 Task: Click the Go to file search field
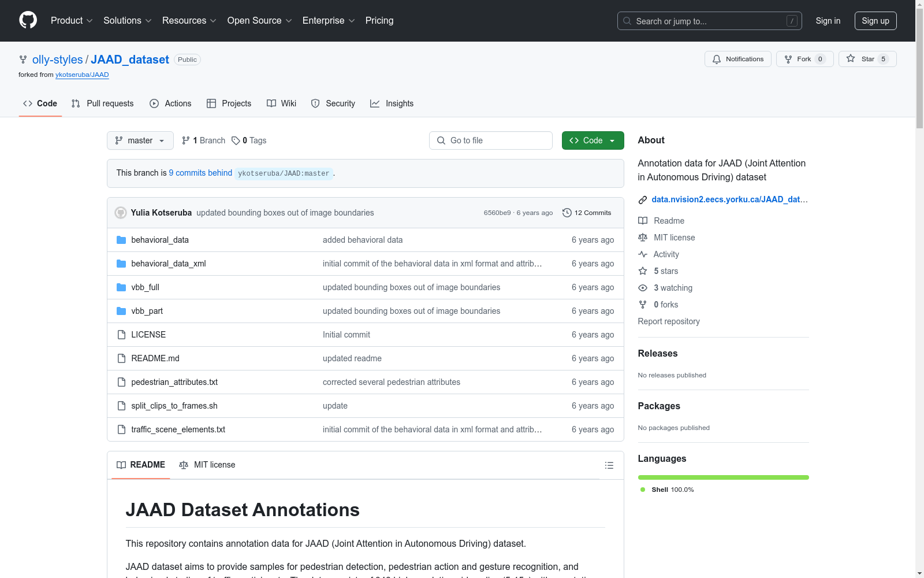[x=491, y=140]
